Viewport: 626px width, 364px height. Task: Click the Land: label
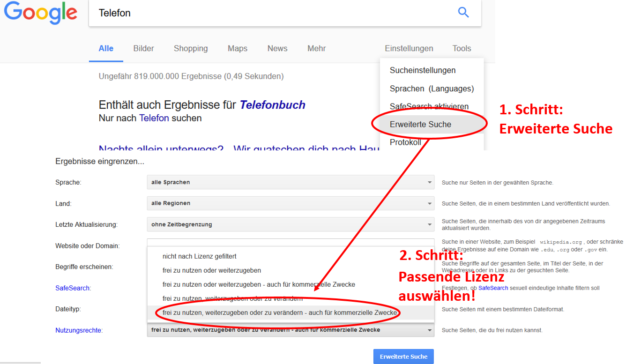pyautogui.click(x=63, y=204)
